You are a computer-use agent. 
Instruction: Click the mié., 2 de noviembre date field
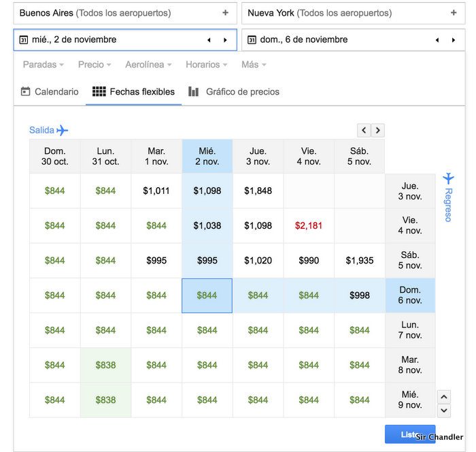[x=125, y=39]
